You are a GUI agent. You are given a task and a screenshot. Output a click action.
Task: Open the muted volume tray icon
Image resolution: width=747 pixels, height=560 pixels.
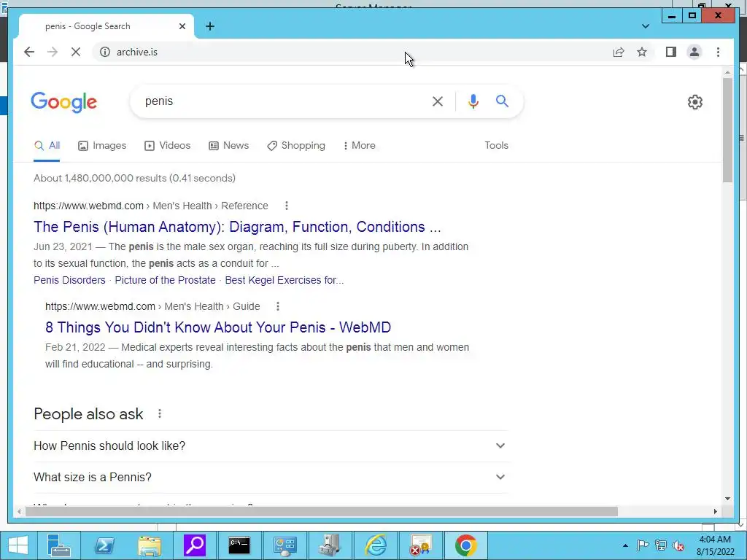(x=678, y=545)
